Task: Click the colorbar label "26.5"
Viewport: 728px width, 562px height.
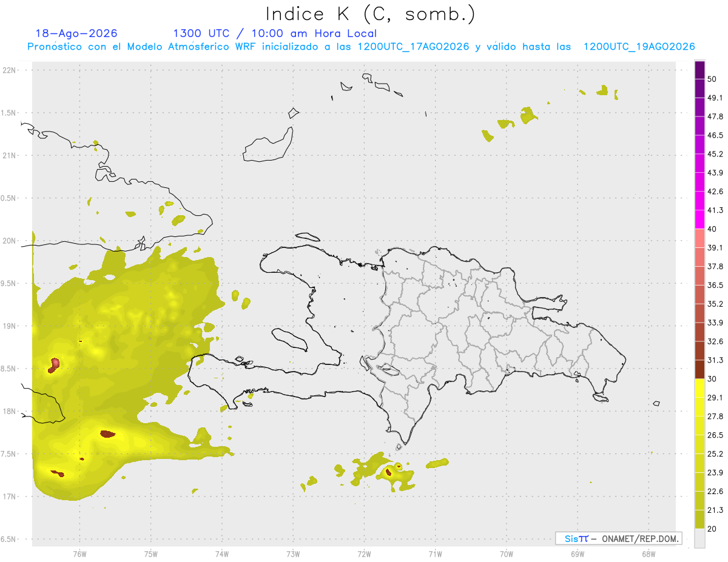Action: pos(715,436)
